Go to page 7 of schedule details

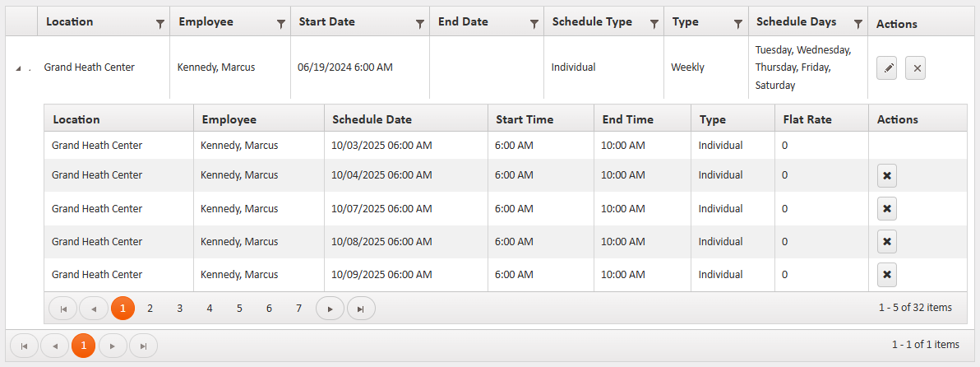pos(298,309)
